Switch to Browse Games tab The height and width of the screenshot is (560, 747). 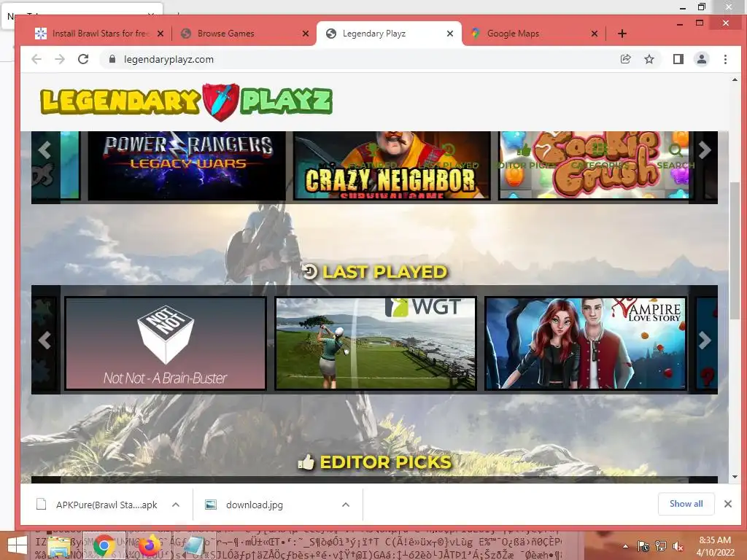pyautogui.click(x=226, y=34)
